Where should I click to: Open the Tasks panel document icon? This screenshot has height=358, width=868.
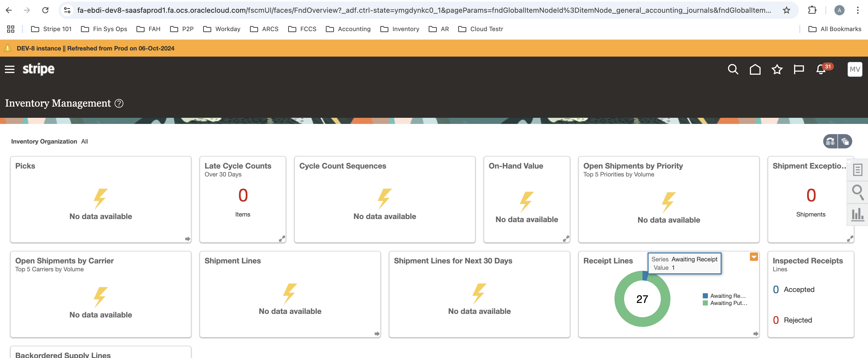[x=857, y=170]
